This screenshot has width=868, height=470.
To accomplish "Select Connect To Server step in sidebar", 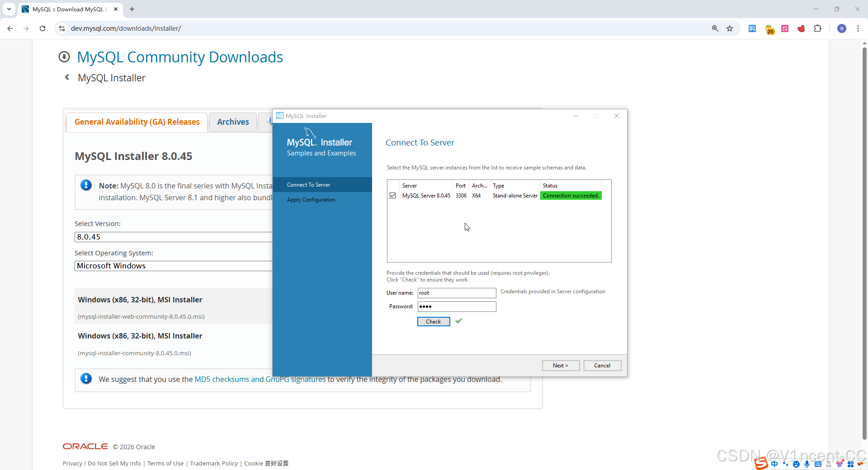I will 322,184.
